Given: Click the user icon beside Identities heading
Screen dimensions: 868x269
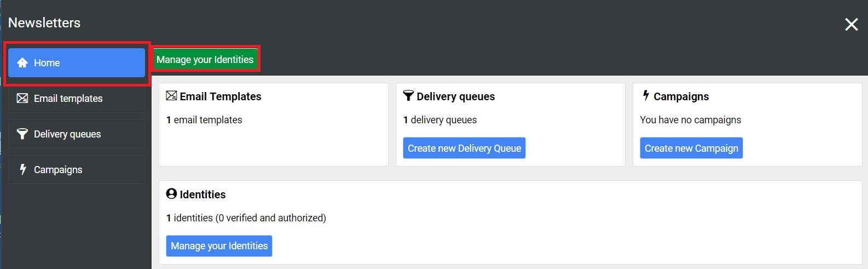Looking at the screenshot, I should (171, 194).
